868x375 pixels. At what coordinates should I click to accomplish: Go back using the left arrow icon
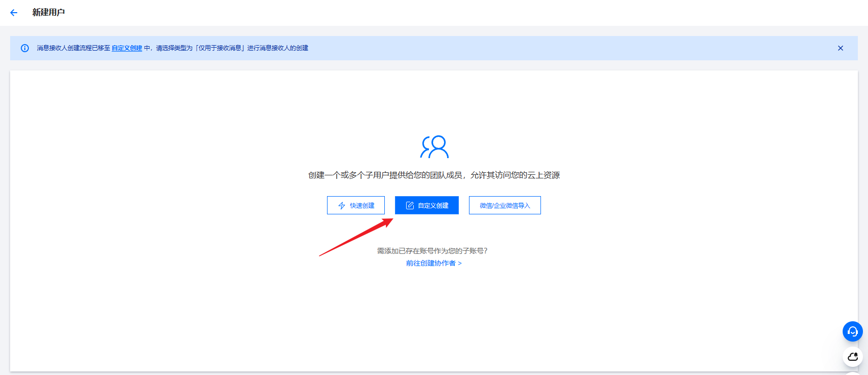[x=14, y=13]
